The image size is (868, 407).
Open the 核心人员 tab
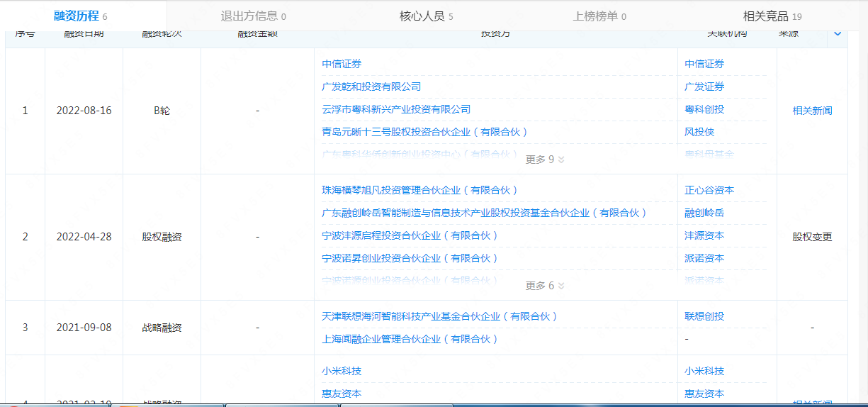point(426,16)
